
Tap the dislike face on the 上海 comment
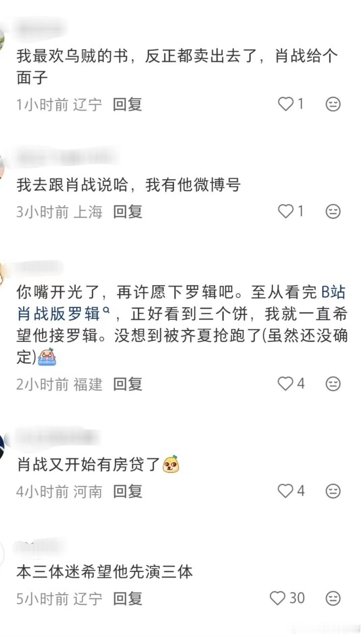point(333,212)
